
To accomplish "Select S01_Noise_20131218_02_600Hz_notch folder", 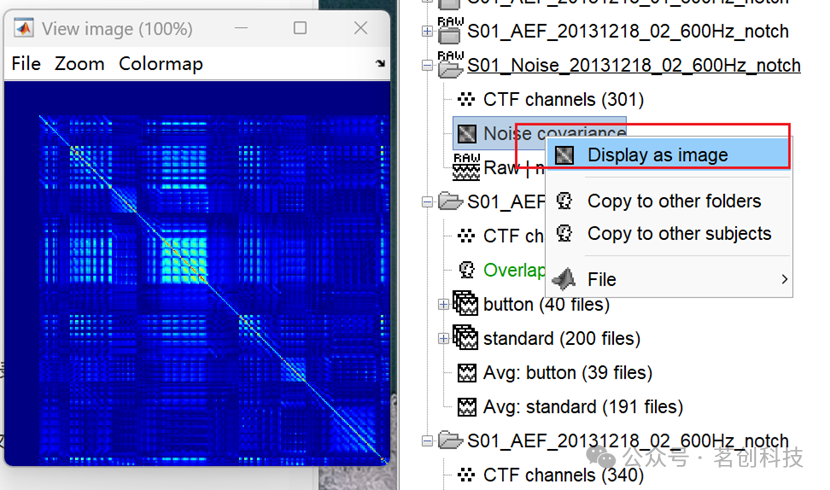I will tap(634, 66).
